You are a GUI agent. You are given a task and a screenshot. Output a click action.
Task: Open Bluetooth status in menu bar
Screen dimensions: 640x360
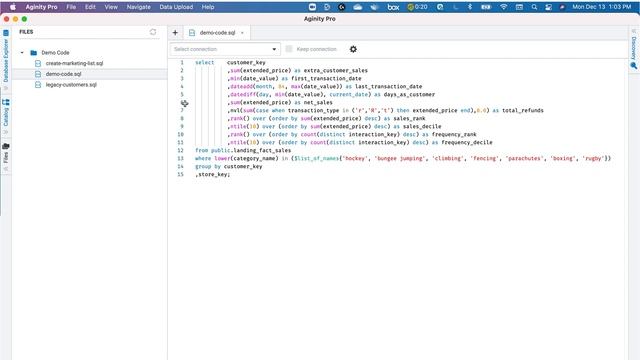pos(470,7)
